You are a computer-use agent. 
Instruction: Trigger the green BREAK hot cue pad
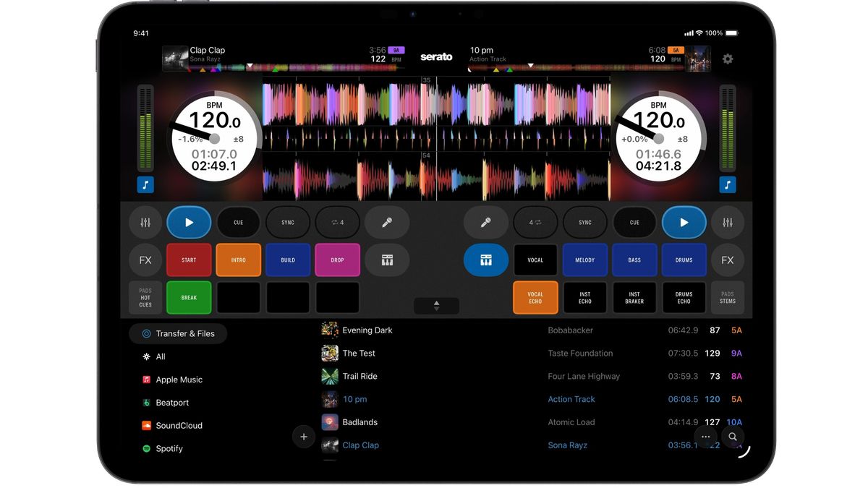click(189, 298)
